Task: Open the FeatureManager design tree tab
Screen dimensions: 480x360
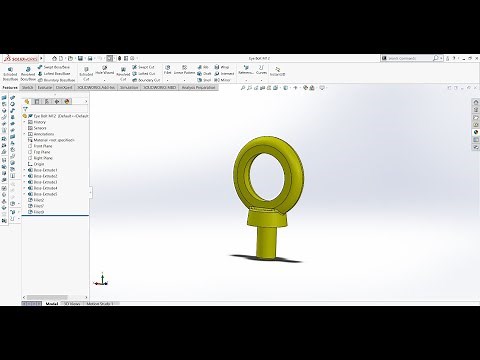Action: click(27, 101)
